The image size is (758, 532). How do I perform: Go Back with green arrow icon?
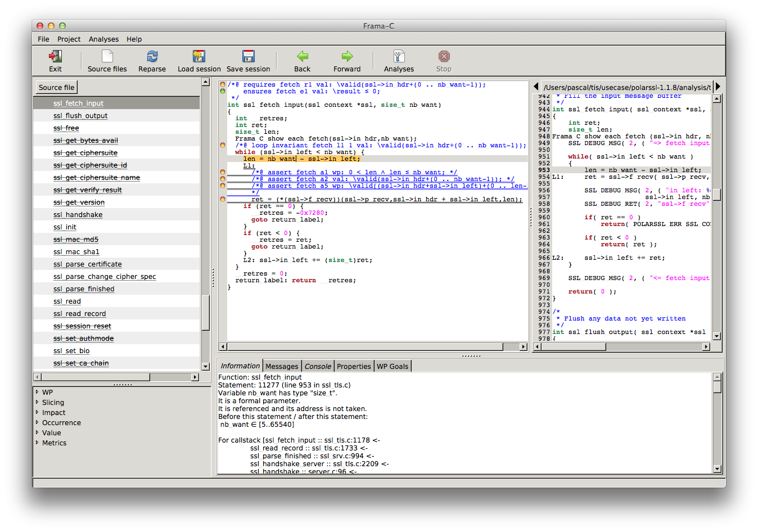click(x=303, y=56)
